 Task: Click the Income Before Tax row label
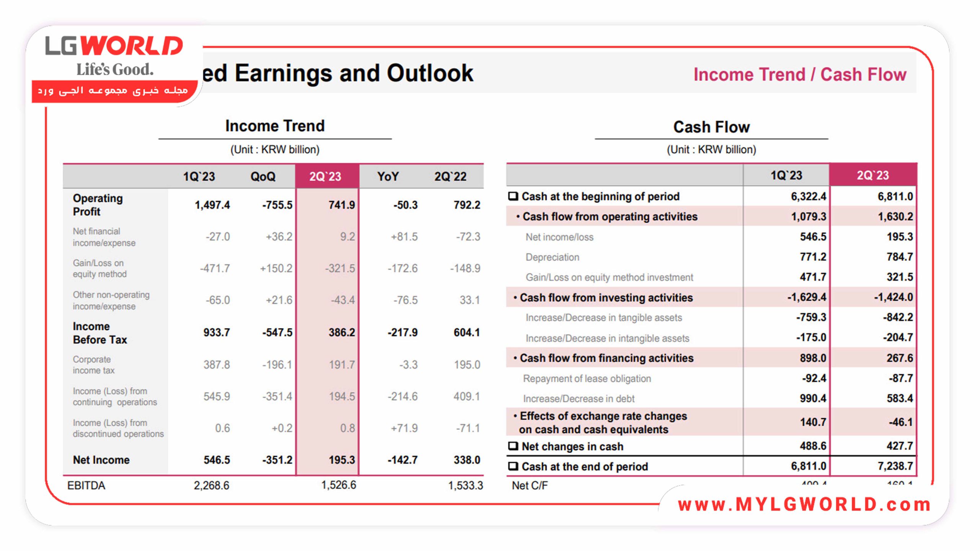(x=100, y=333)
